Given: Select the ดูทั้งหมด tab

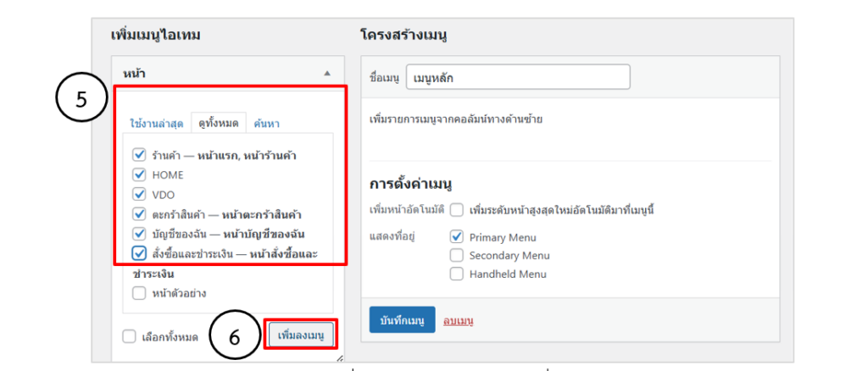Looking at the screenshot, I should (x=218, y=124).
